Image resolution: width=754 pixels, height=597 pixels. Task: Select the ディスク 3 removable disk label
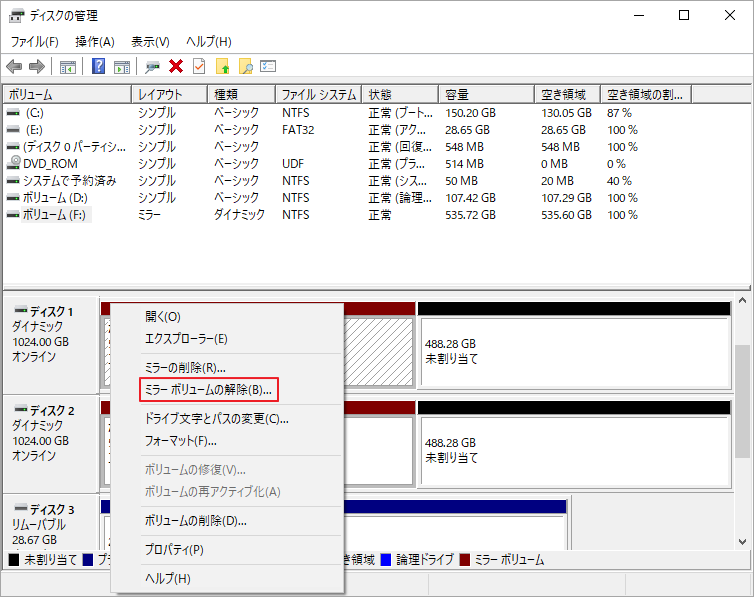51,522
